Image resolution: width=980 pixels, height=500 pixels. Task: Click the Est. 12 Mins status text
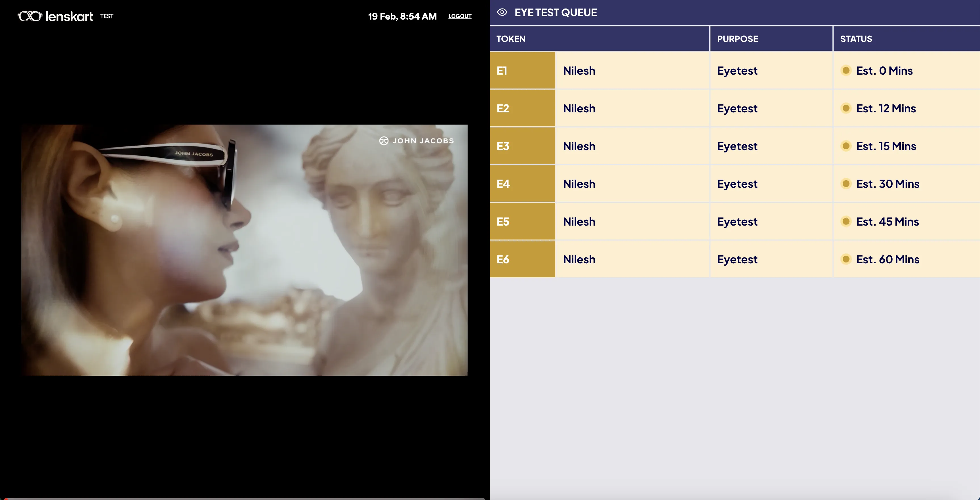[x=886, y=108]
